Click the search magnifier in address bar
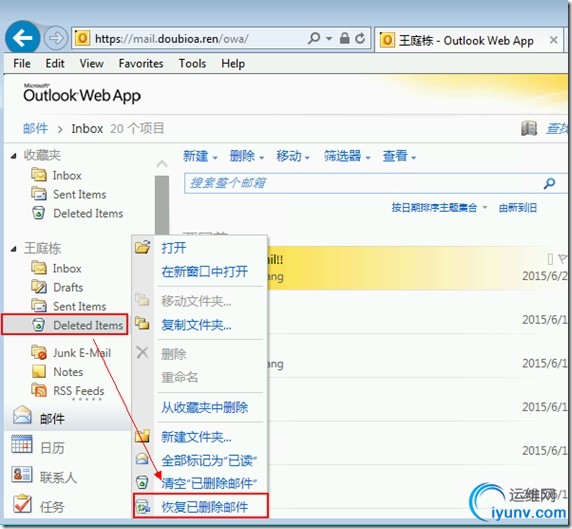Screen dimensions: 572x529 (314, 38)
